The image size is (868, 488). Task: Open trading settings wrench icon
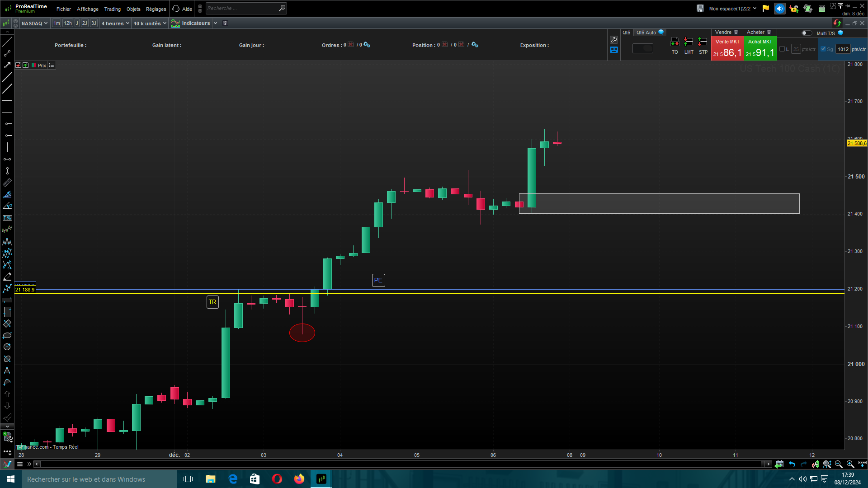pos(614,40)
